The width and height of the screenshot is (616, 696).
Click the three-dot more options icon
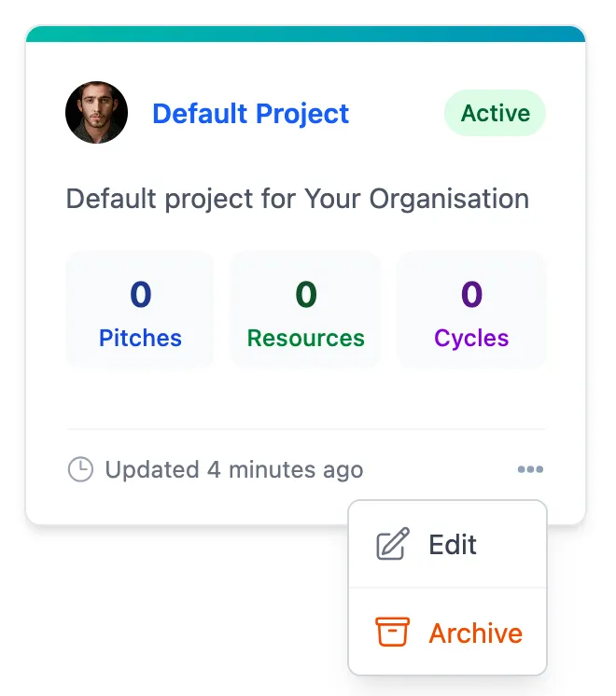click(x=530, y=469)
